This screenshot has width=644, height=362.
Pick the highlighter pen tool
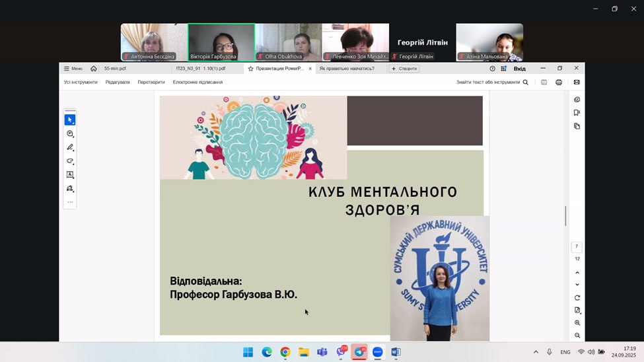70,147
